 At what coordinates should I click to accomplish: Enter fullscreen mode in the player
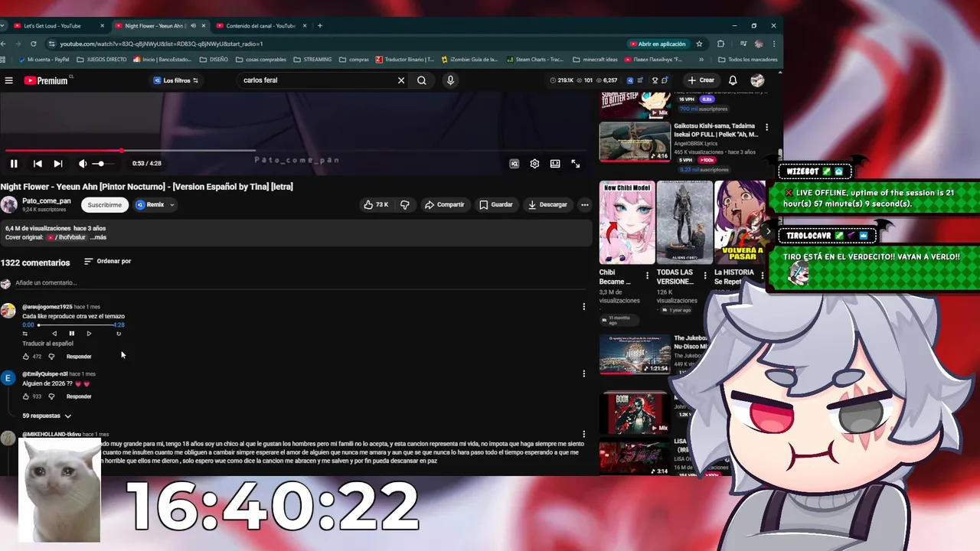tap(576, 163)
